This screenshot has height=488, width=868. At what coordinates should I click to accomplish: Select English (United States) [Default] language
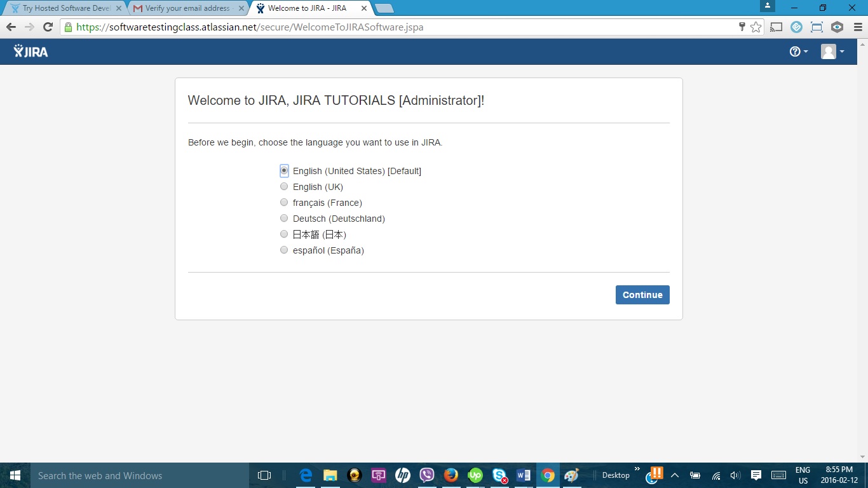[284, 171]
